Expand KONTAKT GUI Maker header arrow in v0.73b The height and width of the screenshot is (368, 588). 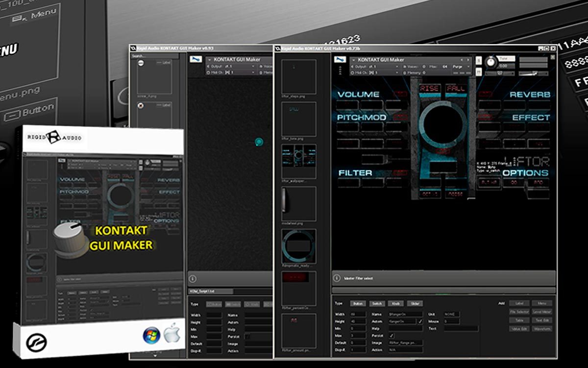tap(354, 60)
